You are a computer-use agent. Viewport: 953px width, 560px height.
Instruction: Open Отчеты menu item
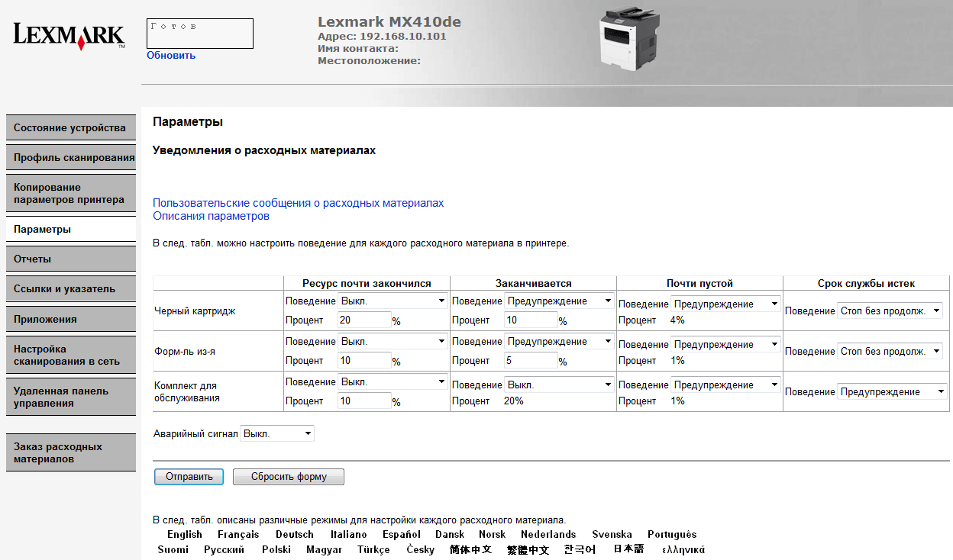[x=71, y=259]
